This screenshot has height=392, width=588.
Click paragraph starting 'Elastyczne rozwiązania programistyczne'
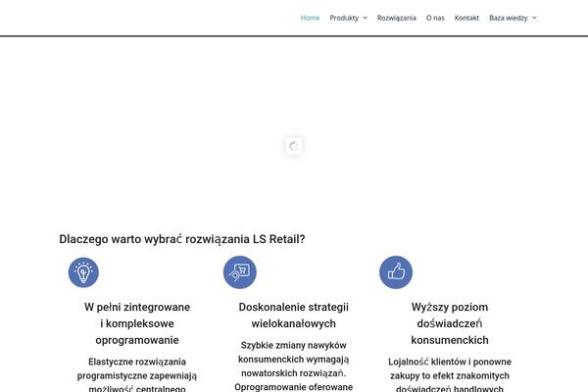[137, 375]
